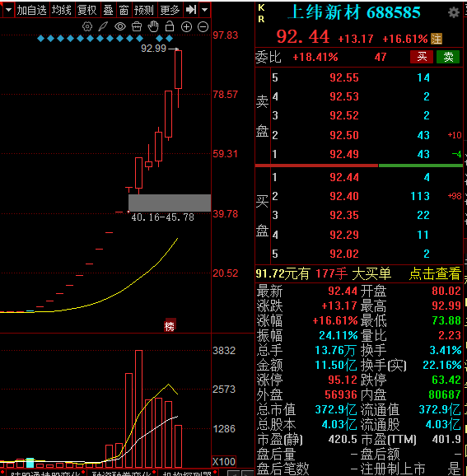Screen dimensions: 467x476
Task: Open the 注 note badge
Action: (x=437, y=39)
